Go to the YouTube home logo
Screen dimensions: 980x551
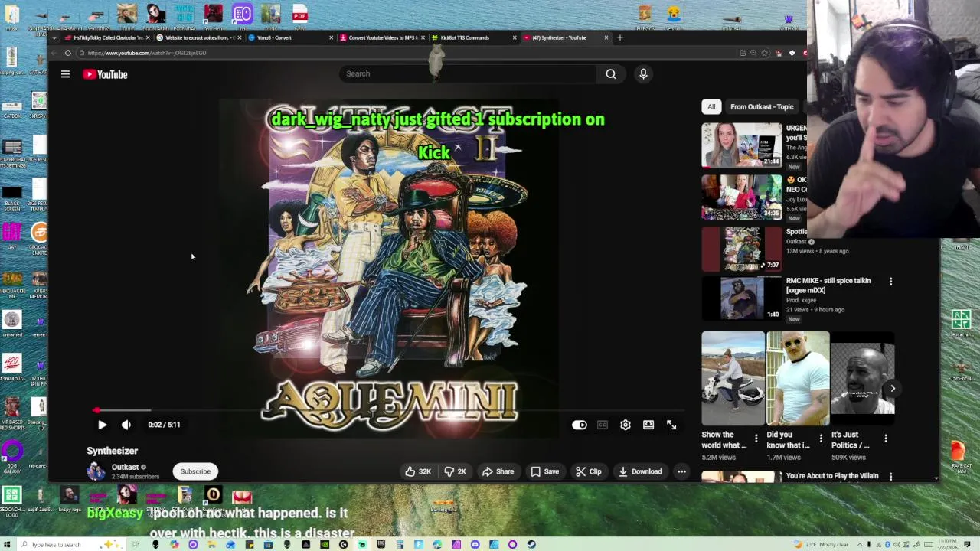point(105,74)
